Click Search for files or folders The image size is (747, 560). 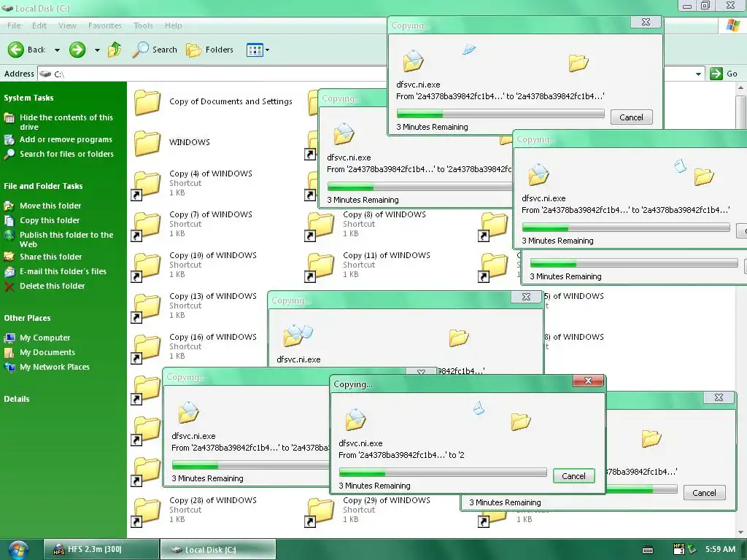click(x=66, y=154)
